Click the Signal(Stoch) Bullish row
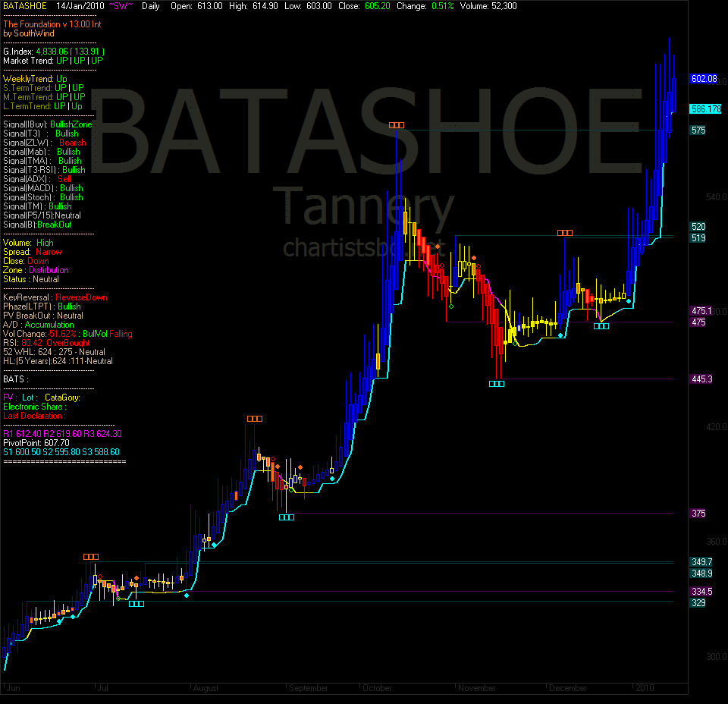 43,197
